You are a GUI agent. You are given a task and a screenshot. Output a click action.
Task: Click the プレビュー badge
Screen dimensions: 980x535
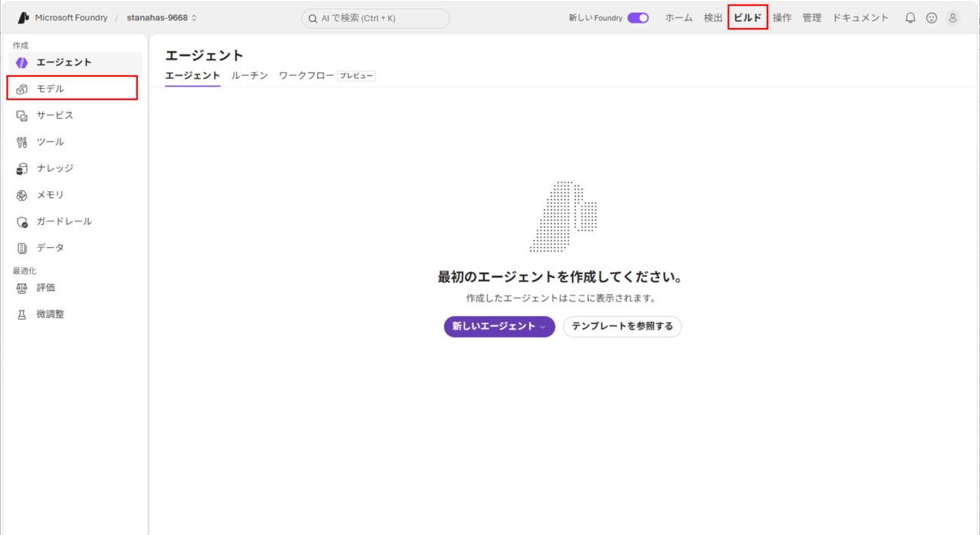pyautogui.click(x=356, y=76)
